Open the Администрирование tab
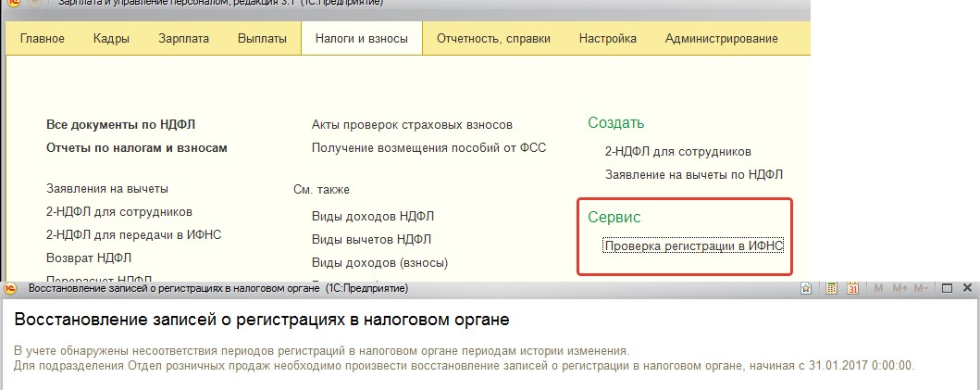 click(x=721, y=39)
